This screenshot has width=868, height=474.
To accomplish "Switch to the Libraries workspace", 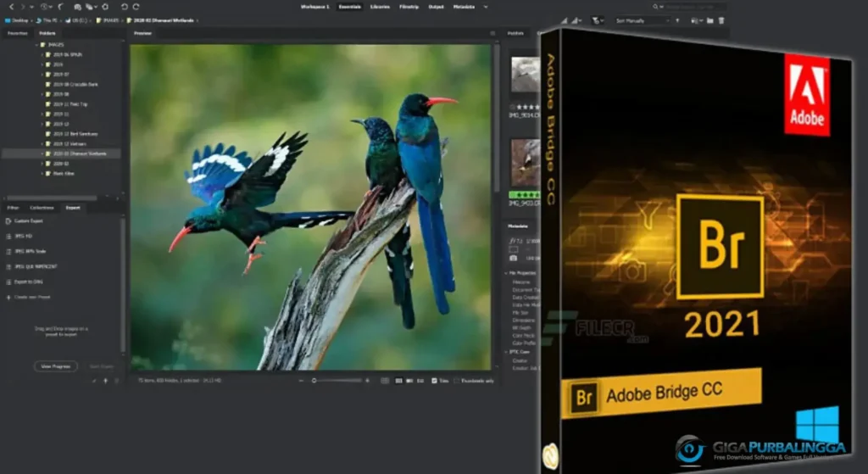I will (380, 7).
